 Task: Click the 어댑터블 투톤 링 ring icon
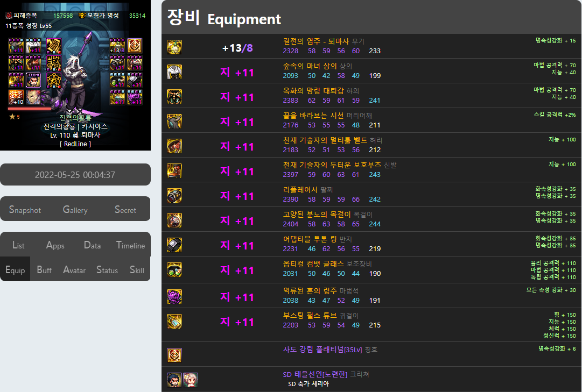click(174, 245)
